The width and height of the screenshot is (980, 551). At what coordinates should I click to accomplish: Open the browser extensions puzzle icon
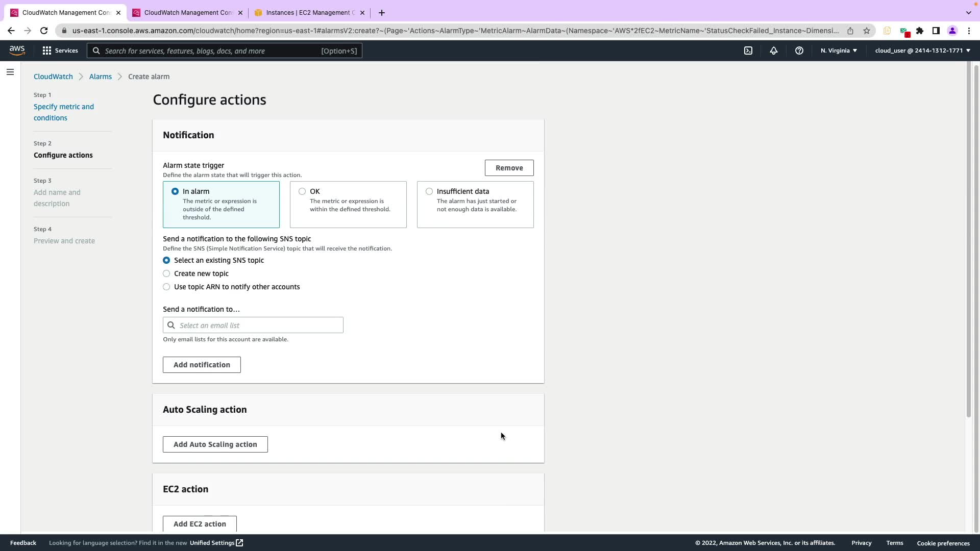point(919,31)
